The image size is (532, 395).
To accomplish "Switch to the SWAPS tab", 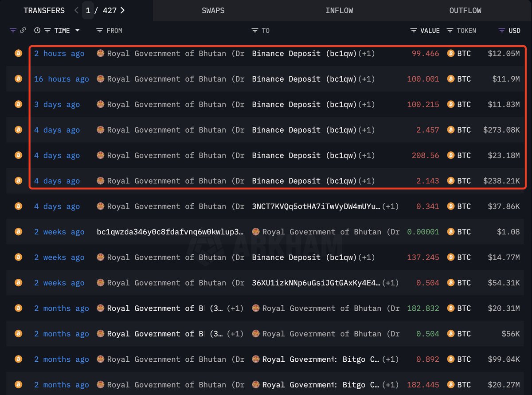I will point(213,11).
